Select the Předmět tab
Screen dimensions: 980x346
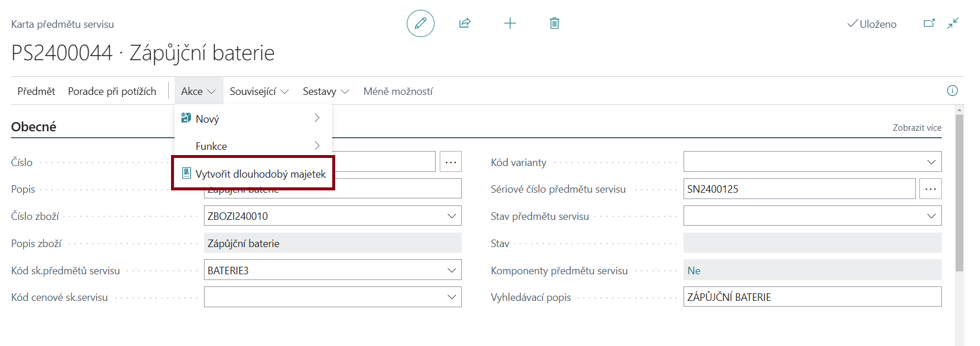(36, 91)
